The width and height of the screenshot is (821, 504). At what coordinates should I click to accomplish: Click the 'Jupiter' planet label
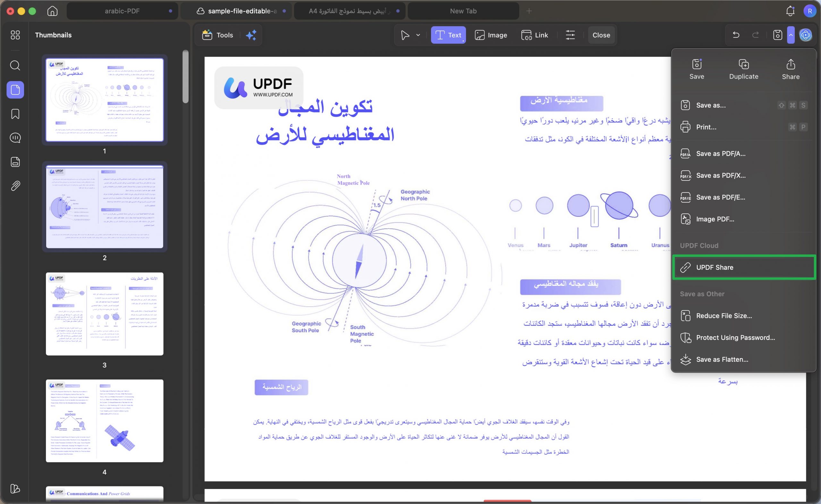point(578,245)
